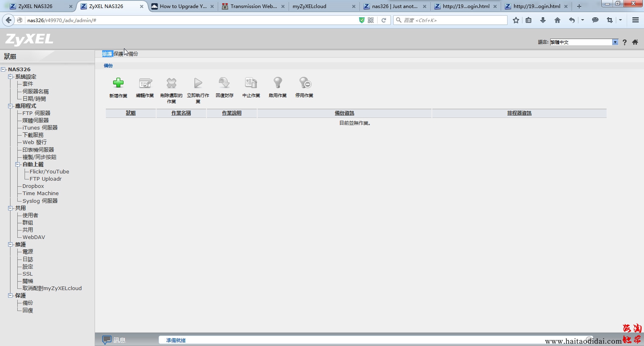
Task: Collapse the 自動上載 tree branch
Action: (18, 165)
